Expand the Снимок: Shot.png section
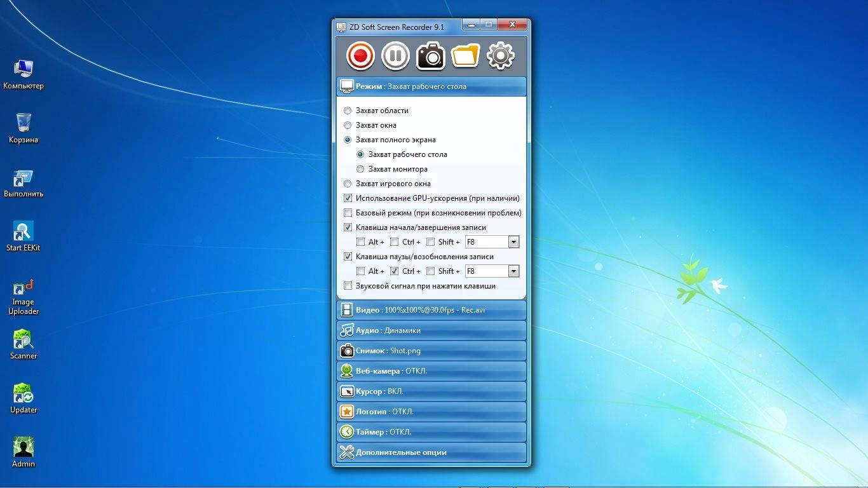The height and width of the screenshot is (488, 868). pyautogui.click(x=431, y=351)
